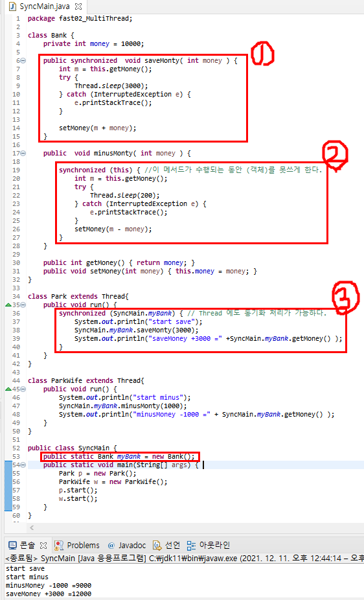364x600 pixels.
Task: Click the override marker triangle at line 45
Action: click(x=8, y=389)
